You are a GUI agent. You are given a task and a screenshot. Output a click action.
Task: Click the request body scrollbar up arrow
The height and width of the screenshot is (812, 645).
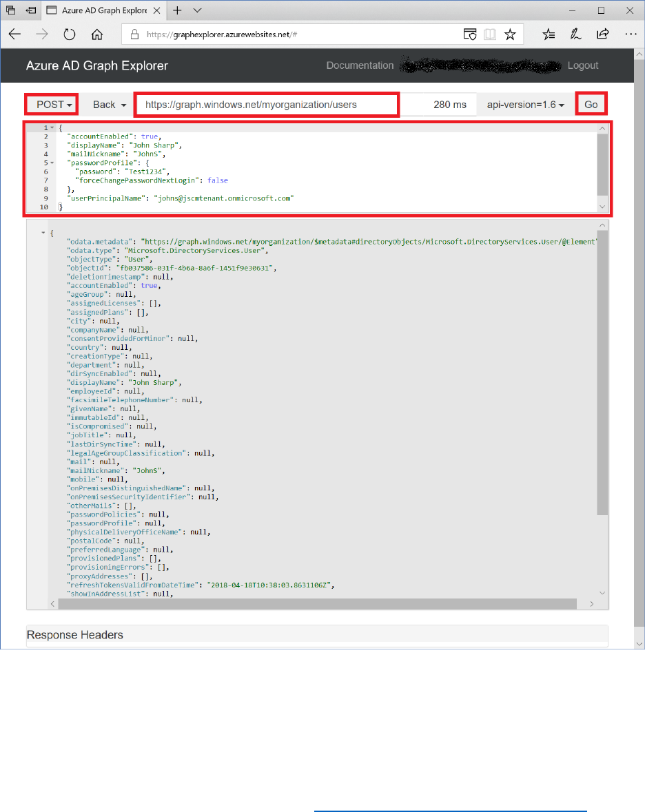tap(602, 128)
